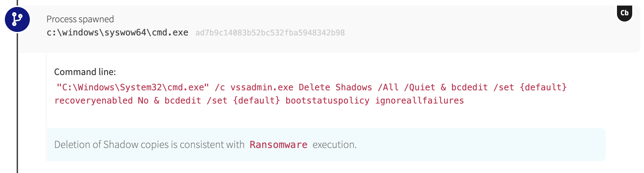
Task: Click the ad7b9c14083b process hash
Action: (270, 33)
